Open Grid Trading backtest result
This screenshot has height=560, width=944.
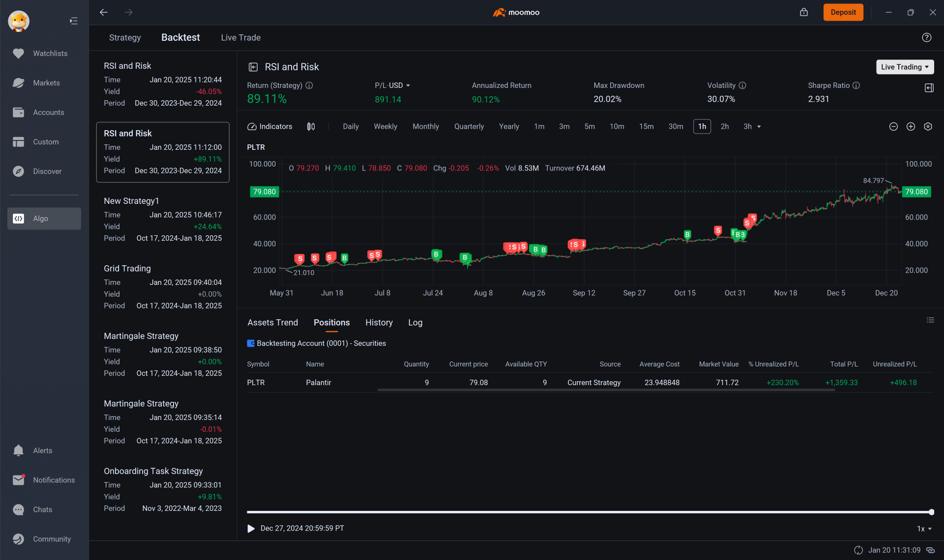[x=163, y=287]
